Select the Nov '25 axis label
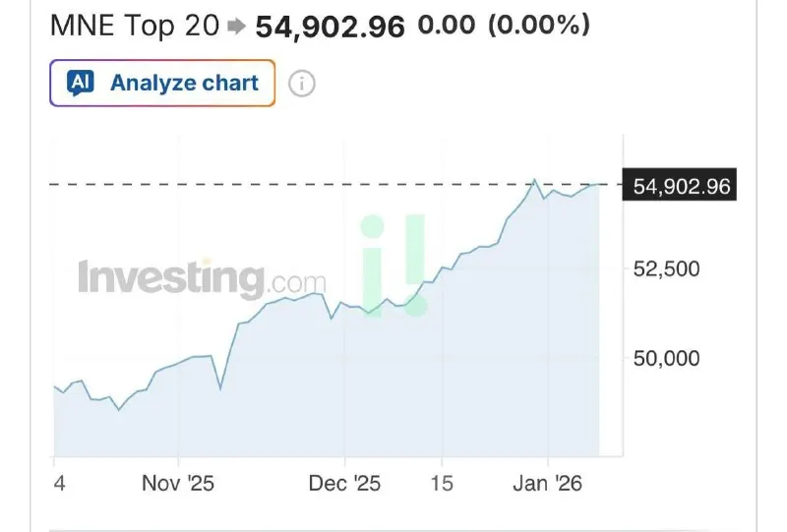Screen dimensions: 787x532 tap(178, 484)
